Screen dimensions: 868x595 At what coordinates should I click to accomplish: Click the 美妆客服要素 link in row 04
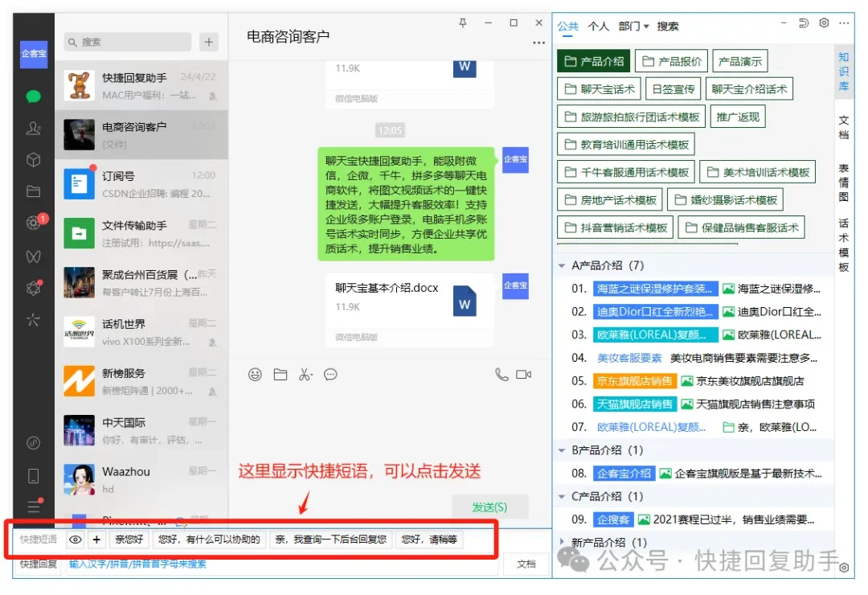pyautogui.click(x=629, y=358)
